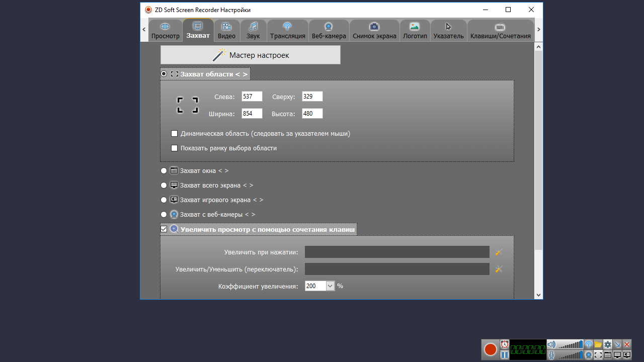Viewport: 644px width, 362px height.
Task: Click the window icon beside Захват окна
Action: (x=174, y=170)
